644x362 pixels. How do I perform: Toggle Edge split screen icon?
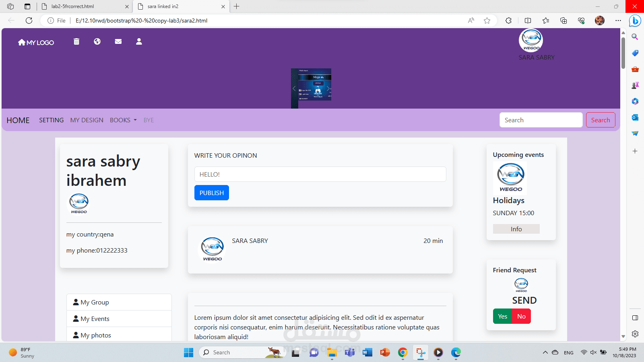(x=528, y=21)
